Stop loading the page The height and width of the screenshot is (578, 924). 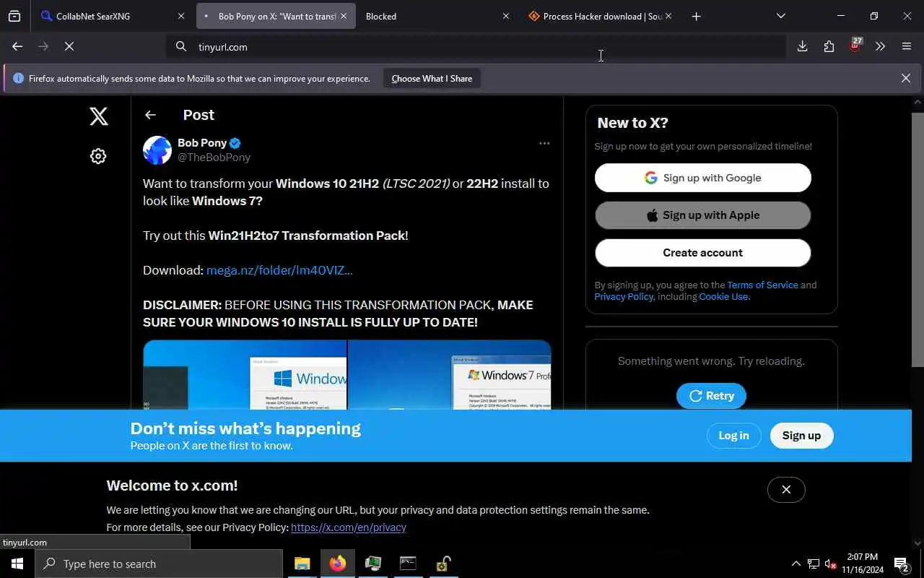pyautogui.click(x=69, y=46)
